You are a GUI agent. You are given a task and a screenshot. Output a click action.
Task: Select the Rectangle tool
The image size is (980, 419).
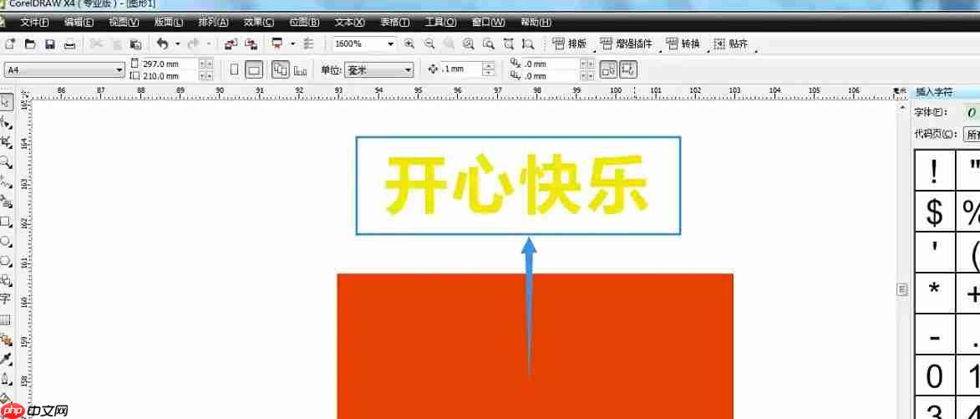6,222
